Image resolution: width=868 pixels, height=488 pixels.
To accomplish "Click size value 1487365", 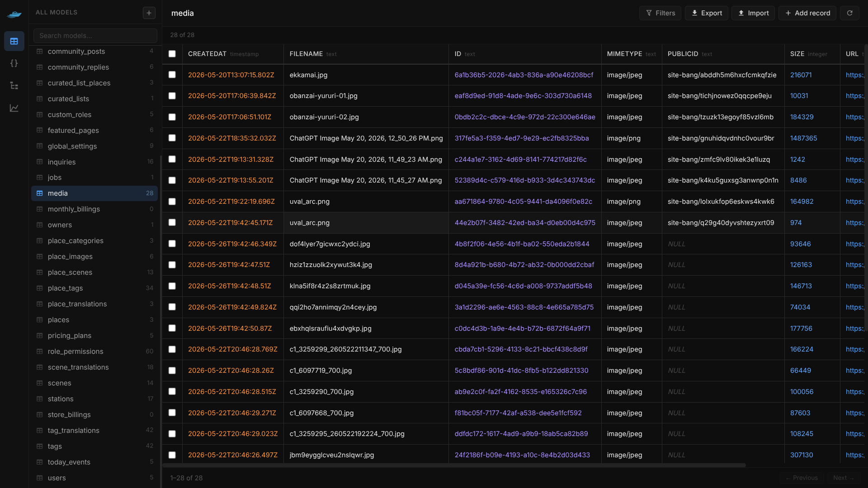I will [x=803, y=138].
